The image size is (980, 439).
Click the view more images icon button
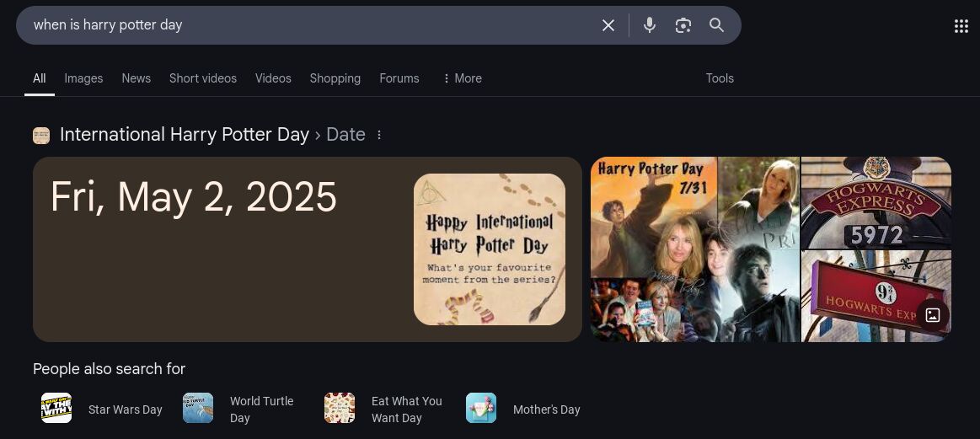[x=933, y=315]
